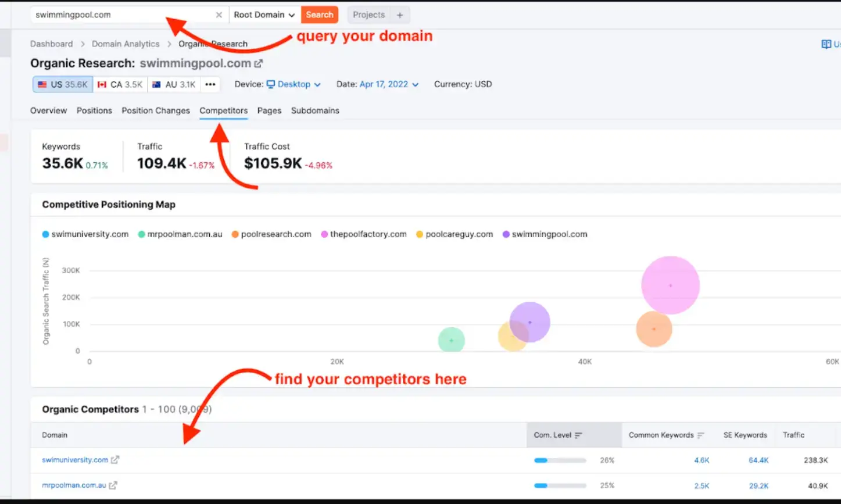Image resolution: width=841 pixels, height=504 pixels.
Task: Switch to the Positions tab
Action: pyautogui.click(x=94, y=110)
